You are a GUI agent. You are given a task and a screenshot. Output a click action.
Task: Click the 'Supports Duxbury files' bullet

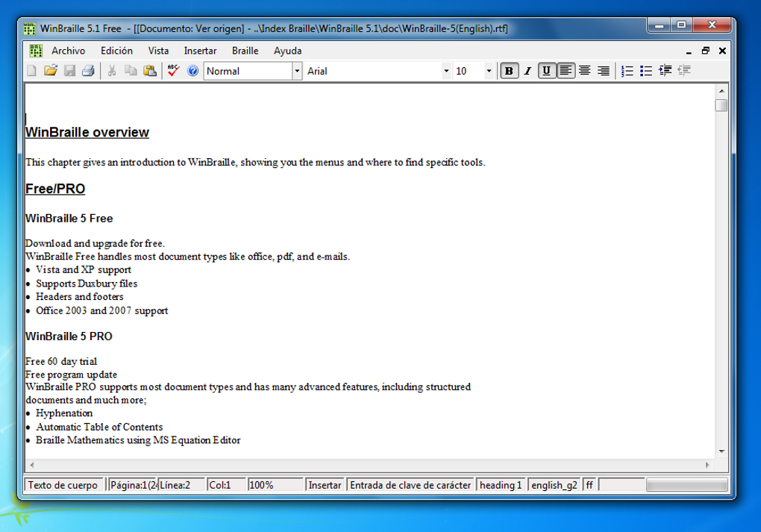87,284
